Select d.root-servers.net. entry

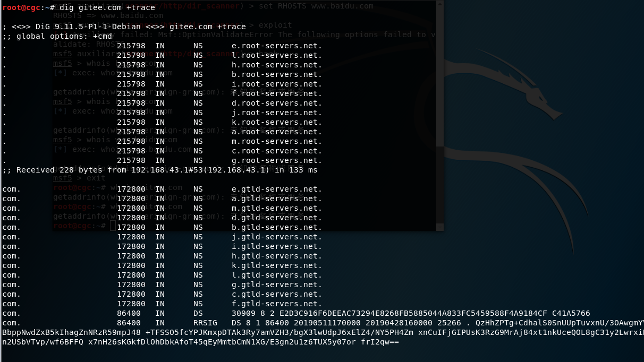coord(277,103)
